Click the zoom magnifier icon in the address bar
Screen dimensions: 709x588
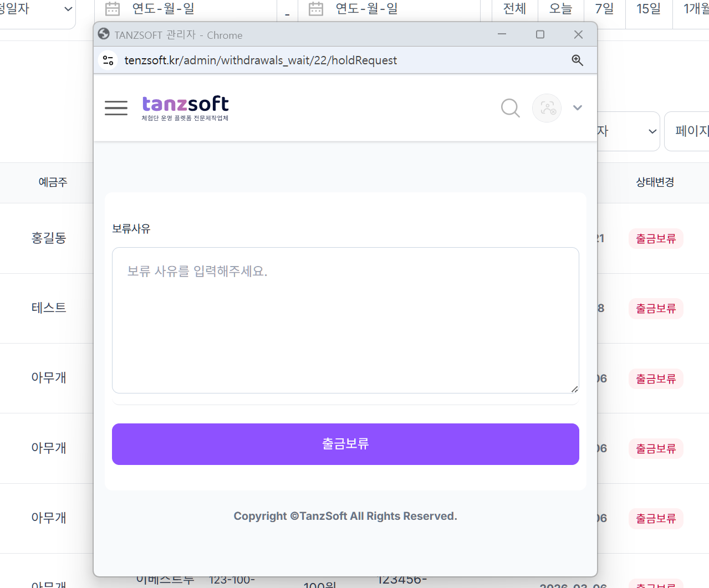pos(577,60)
